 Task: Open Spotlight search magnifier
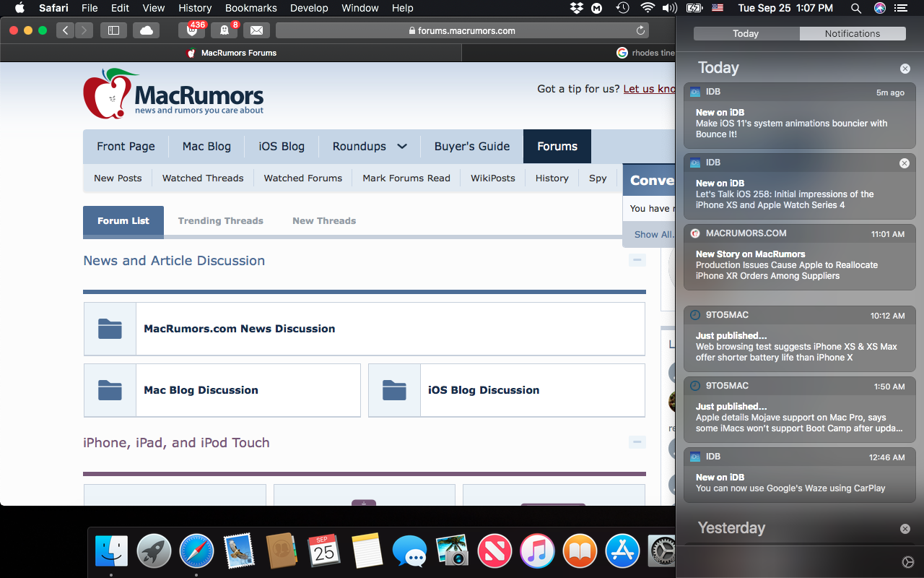tap(856, 8)
